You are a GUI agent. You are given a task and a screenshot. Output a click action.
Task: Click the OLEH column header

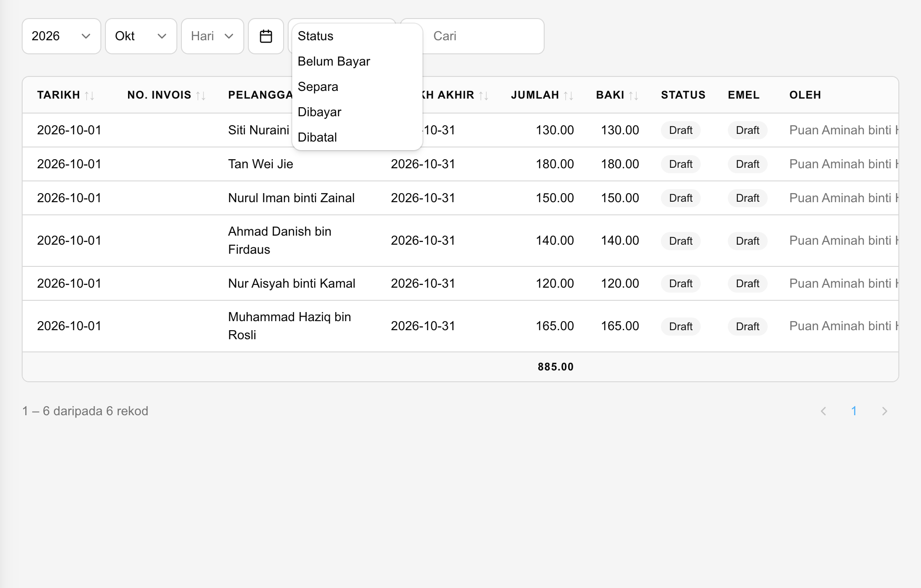(x=805, y=95)
